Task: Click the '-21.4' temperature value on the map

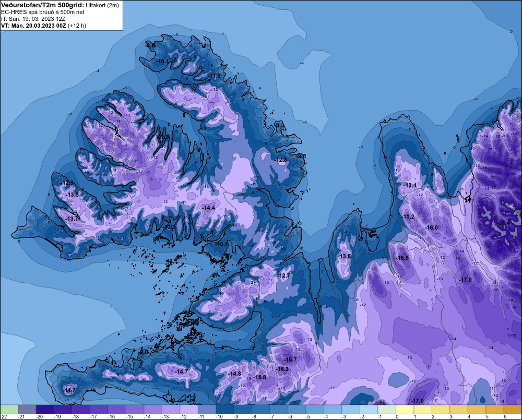Action: click(x=504, y=223)
